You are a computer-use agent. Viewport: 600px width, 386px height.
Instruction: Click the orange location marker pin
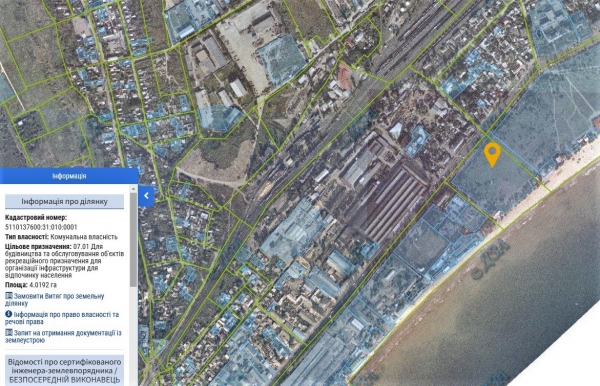pyautogui.click(x=492, y=155)
